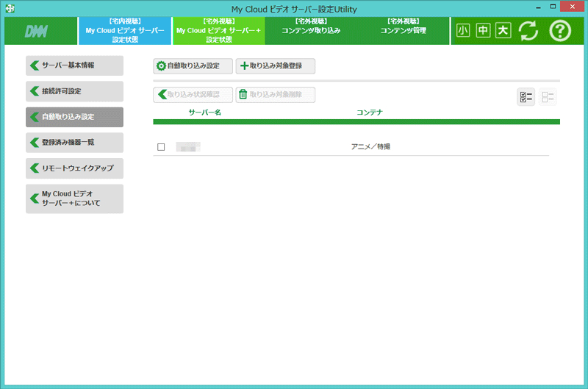Set font size to small (小)
Image resolution: width=588 pixels, height=389 pixels.
tap(463, 31)
